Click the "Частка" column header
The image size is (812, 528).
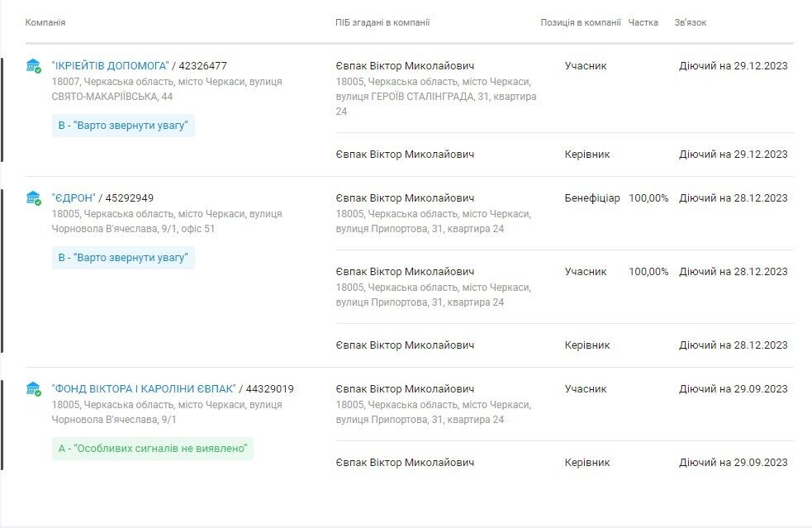click(643, 22)
